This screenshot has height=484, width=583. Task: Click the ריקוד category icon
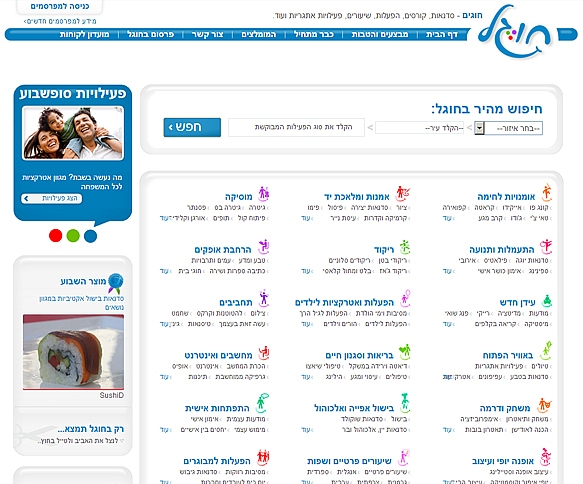click(405, 247)
